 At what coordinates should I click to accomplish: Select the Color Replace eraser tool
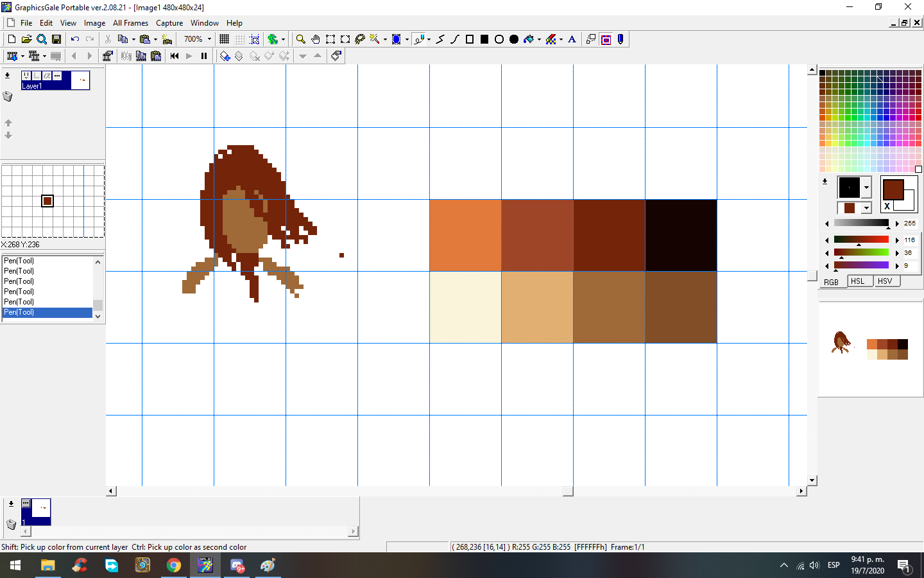coord(551,39)
